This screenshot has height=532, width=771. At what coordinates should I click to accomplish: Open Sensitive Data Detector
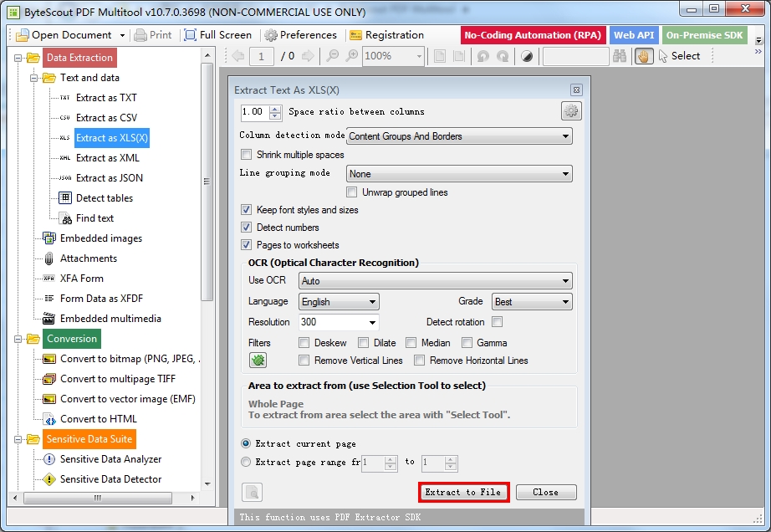pos(110,479)
